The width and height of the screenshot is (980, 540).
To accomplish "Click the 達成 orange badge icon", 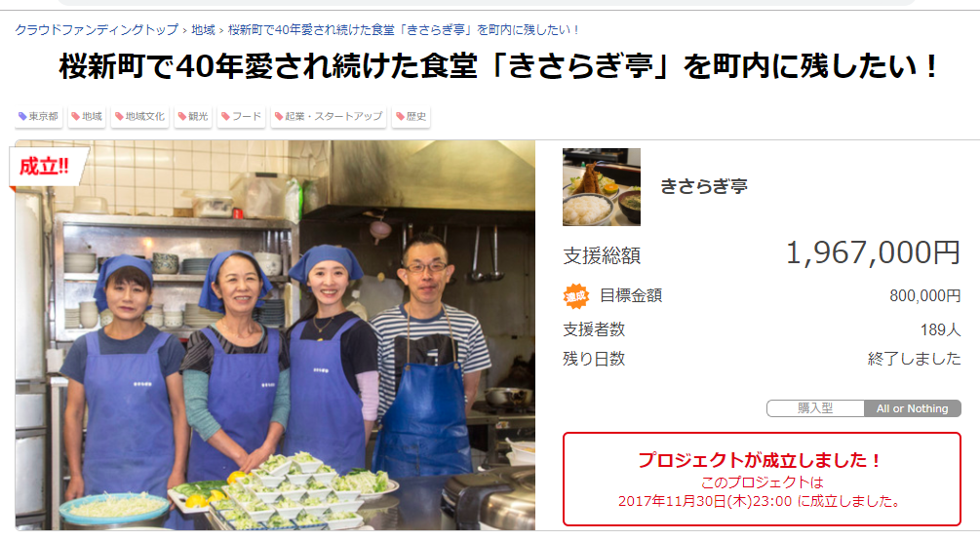I will click(x=575, y=296).
